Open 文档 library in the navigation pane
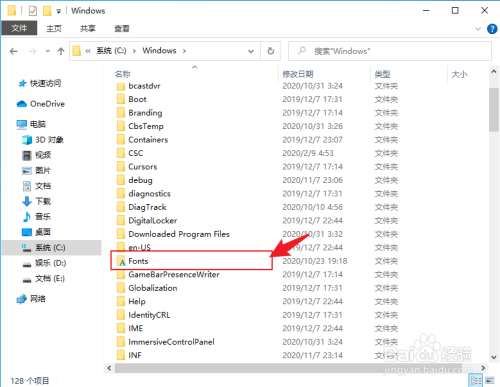Image resolution: width=500 pixels, height=387 pixels. (36, 186)
